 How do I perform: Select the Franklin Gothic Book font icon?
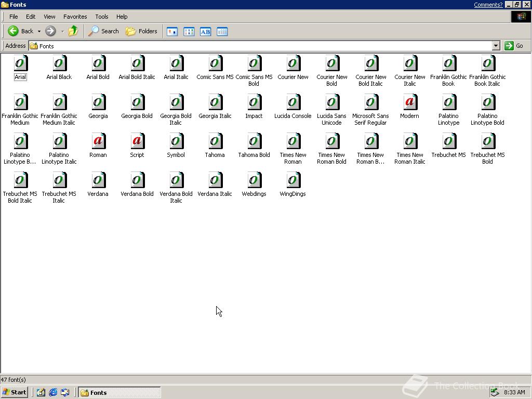pyautogui.click(x=449, y=63)
